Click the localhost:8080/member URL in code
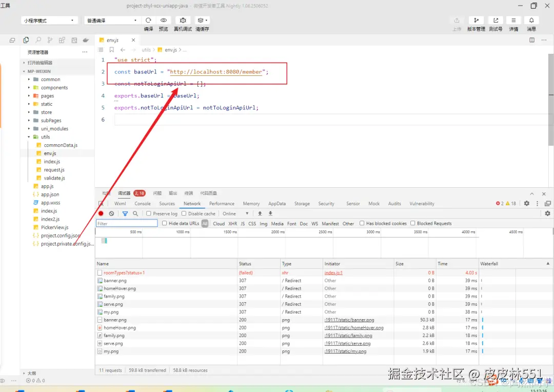This screenshot has width=554, height=392. point(216,72)
